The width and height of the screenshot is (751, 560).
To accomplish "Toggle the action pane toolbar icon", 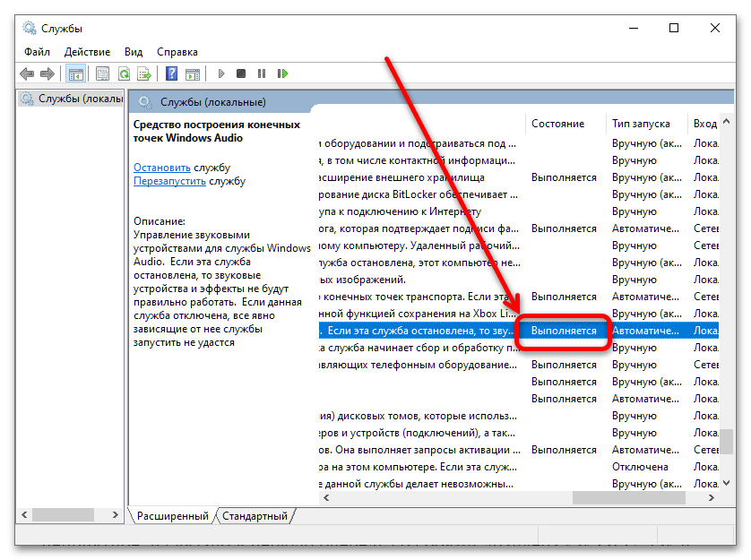I will 193,73.
